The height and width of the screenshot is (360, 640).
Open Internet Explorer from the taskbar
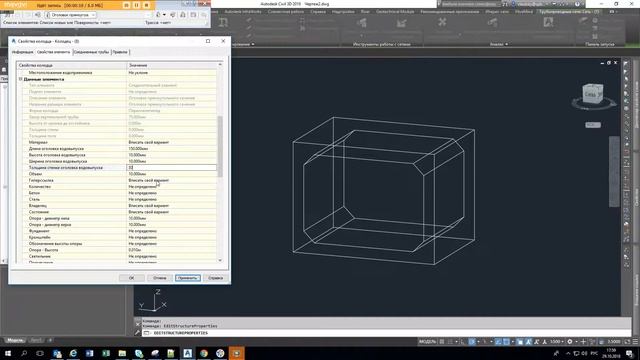73,353
